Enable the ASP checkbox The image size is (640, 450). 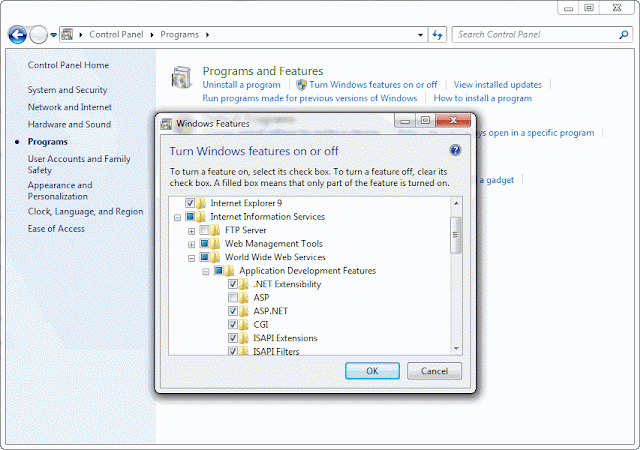233,297
